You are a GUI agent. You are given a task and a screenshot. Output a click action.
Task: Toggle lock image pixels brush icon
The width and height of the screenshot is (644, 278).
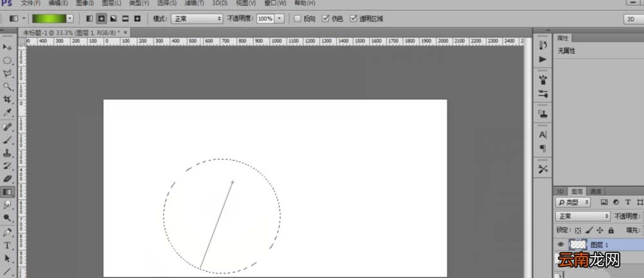(589, 230)
